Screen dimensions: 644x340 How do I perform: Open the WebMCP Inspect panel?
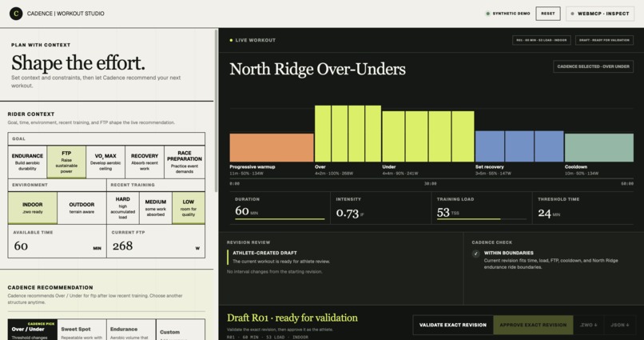[600, 14]
